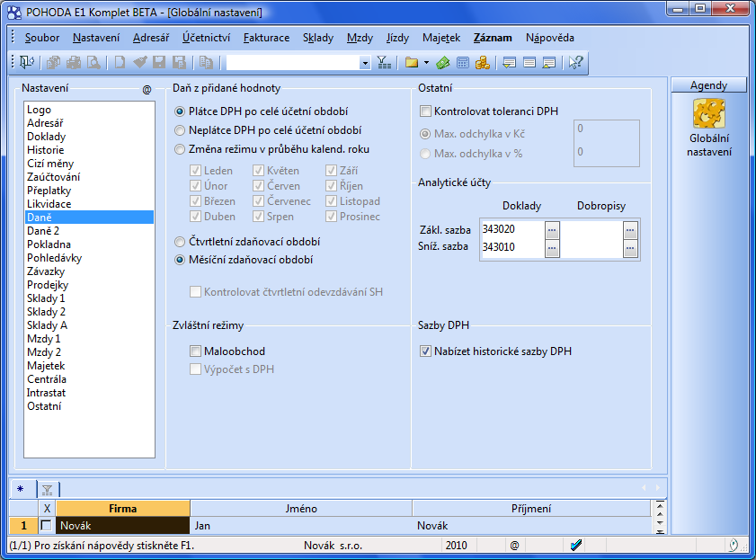
Task: Open the Nápověda menu
Action: point(549,38)
